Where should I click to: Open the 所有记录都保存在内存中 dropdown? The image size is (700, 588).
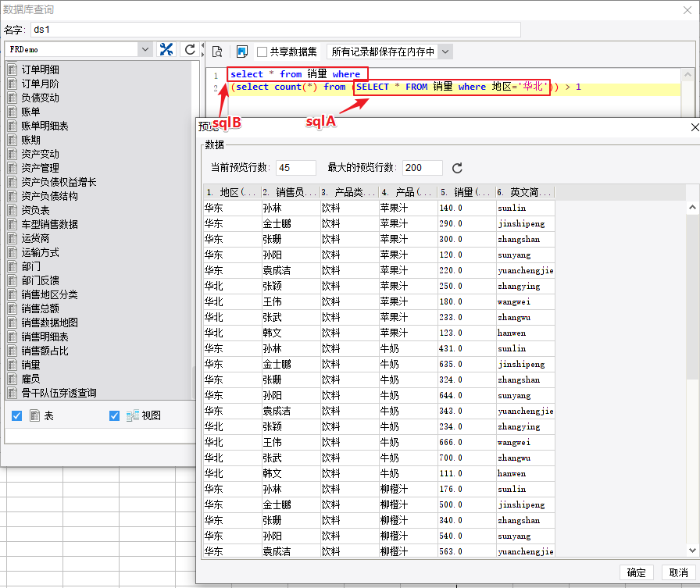pyautogui.click(x=445, y=52)
